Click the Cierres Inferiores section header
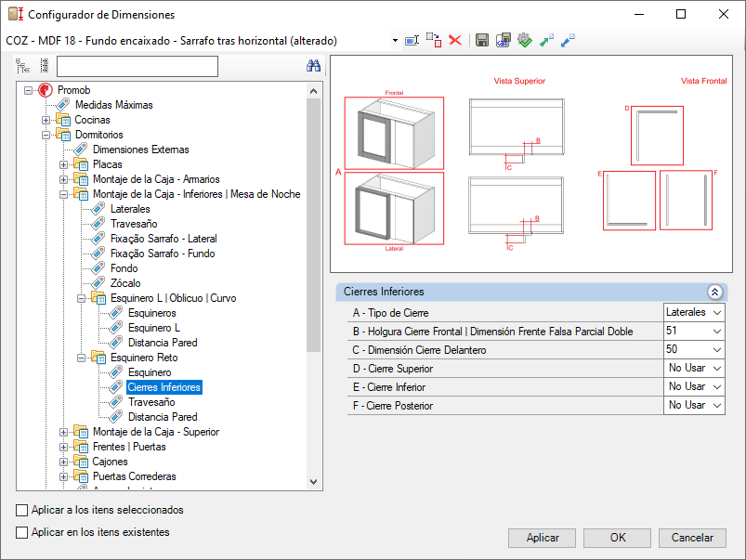This screenshot has width=746, height=560. pyautogui.click(x=531, y=292)
